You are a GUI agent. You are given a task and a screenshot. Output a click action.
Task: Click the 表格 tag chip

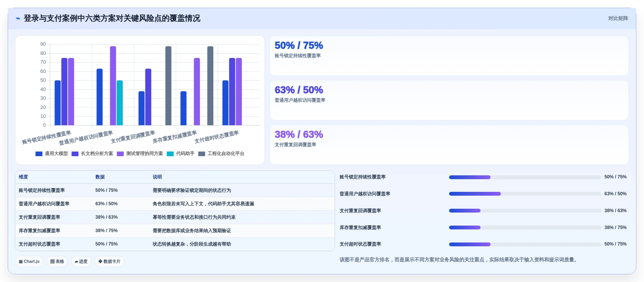57,262
